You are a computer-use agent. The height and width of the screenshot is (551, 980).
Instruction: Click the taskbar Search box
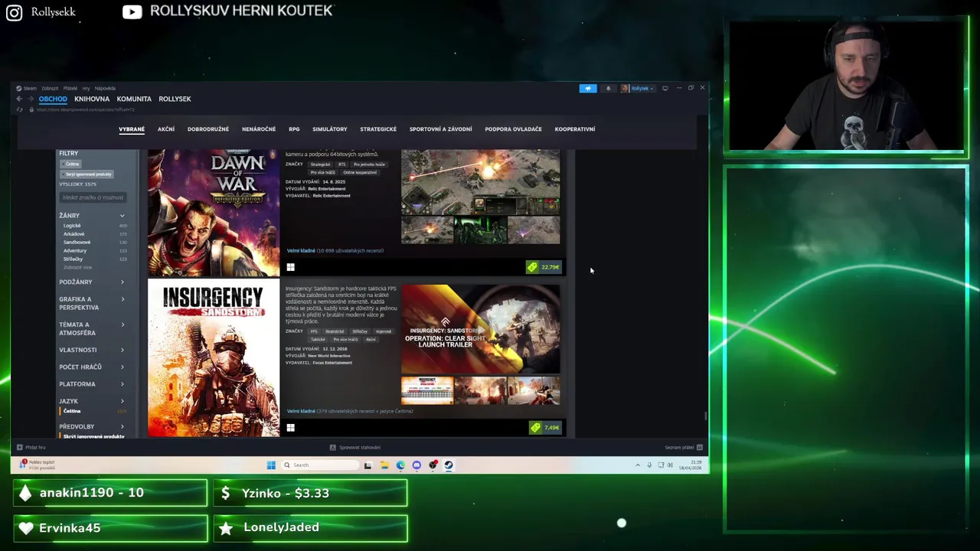point(319,465)
